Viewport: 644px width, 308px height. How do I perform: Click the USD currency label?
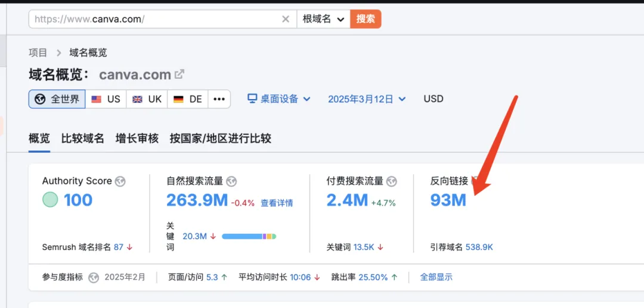(434, 99)
